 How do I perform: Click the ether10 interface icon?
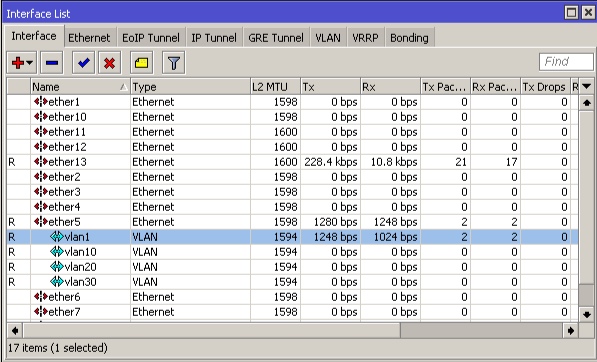click(x=40, y=116)
